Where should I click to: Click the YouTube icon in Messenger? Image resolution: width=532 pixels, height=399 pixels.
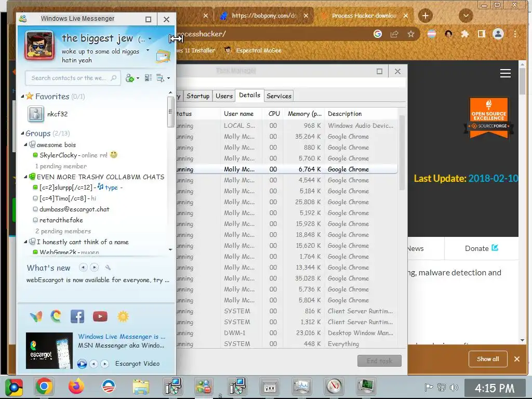pyautogui.click(x=100, y=316)
